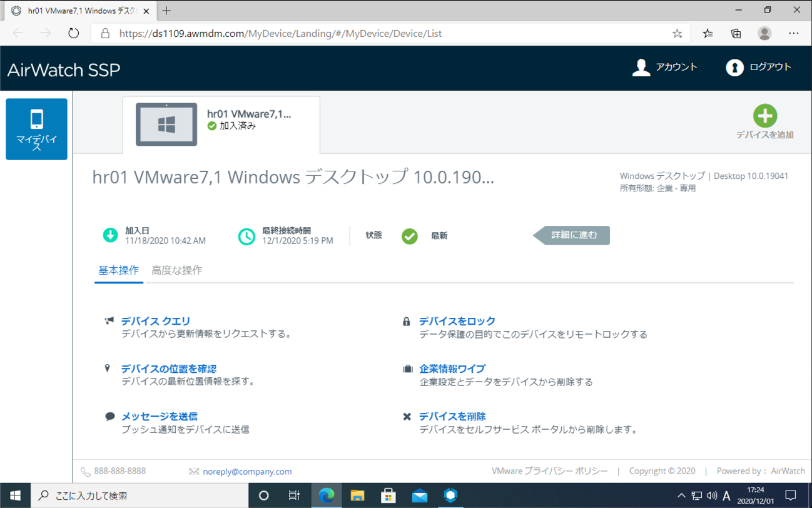
Task: Click green download arrow 加入日 icon
Action: (110, 235)
